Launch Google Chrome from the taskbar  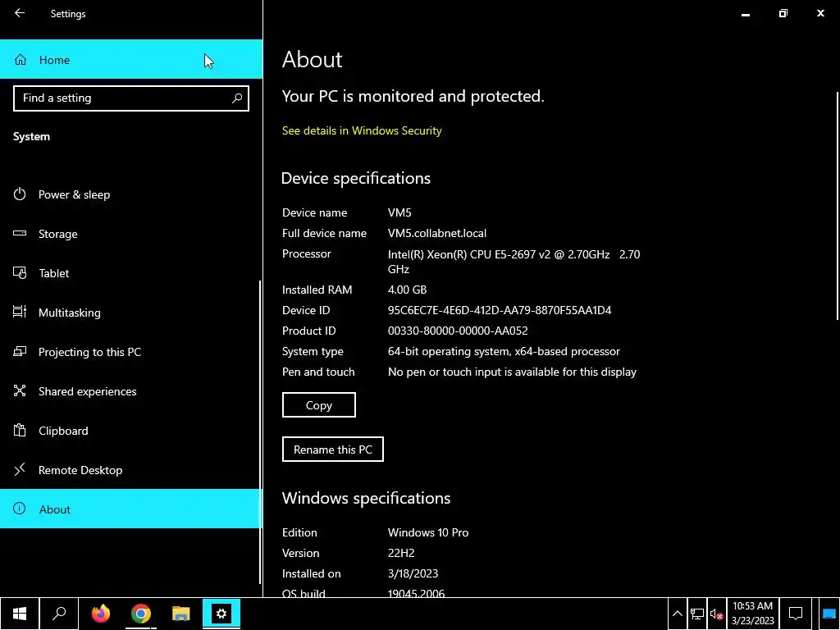[141, 614]
